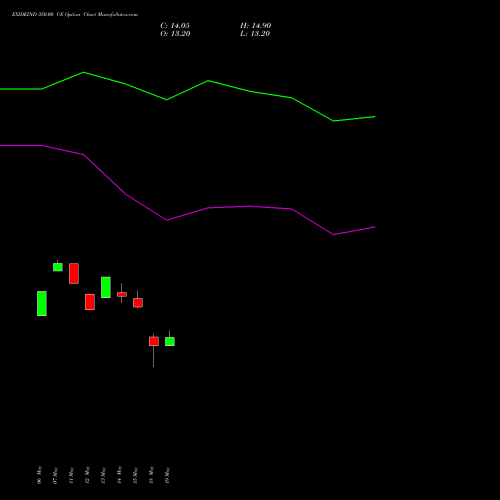Click the 15 May date label
This screenshot has height=500, width=500.
(135, 475)
